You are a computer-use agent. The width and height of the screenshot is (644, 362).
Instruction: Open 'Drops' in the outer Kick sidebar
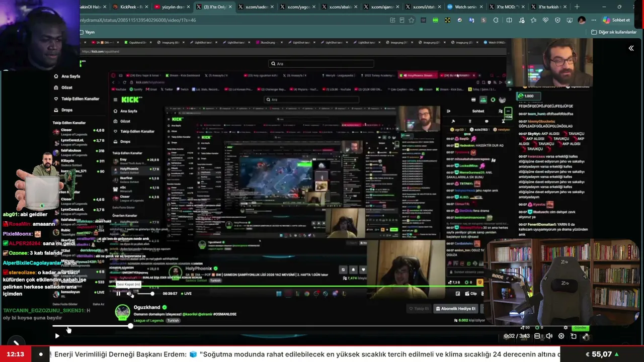pos(63,110)
